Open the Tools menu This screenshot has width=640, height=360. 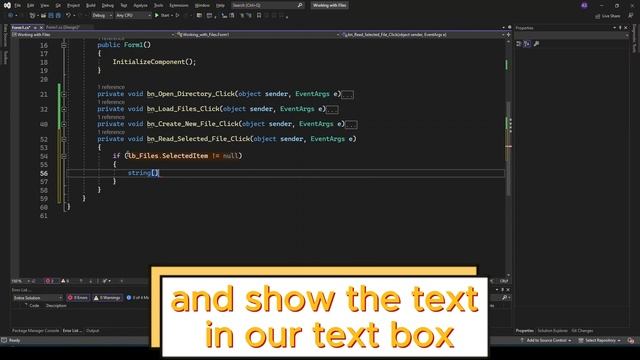(158, 5)
